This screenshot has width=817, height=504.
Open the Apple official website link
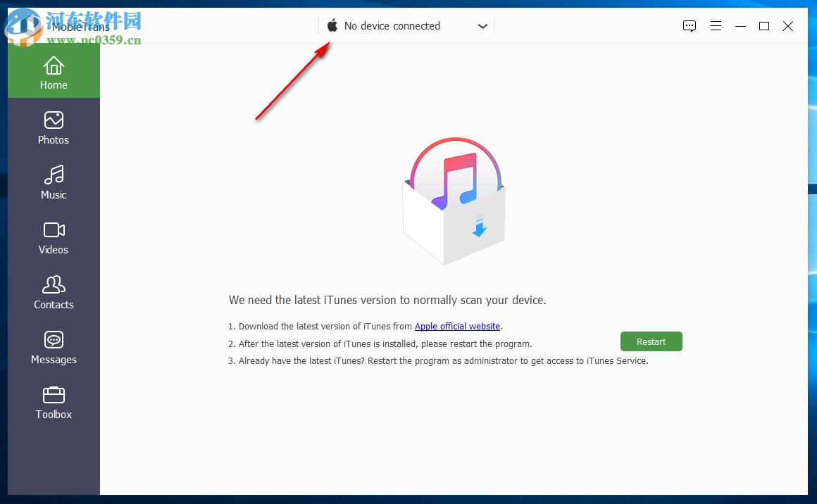pos(458,327)
